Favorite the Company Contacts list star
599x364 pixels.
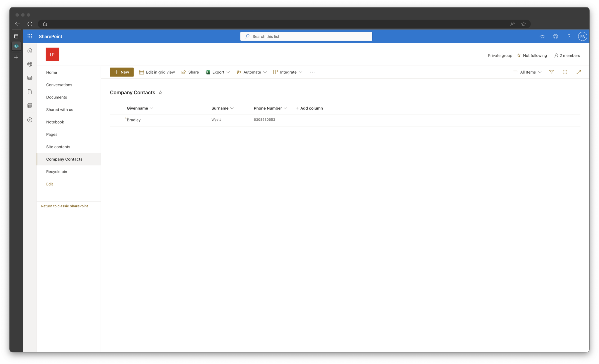pos(160,93)
